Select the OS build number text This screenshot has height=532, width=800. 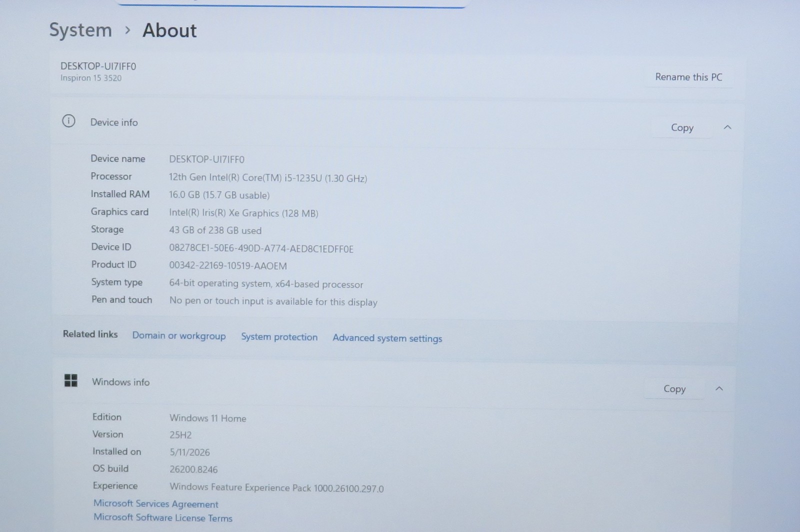click(x=193, y=469)
